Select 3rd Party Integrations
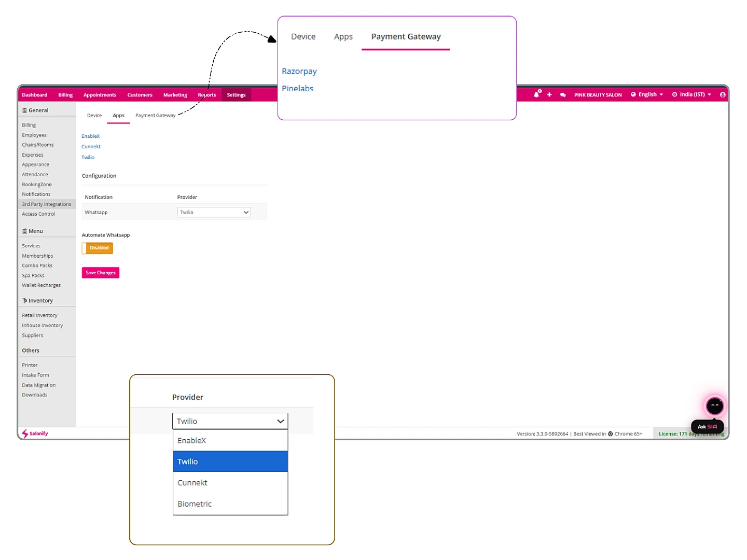Screen dimensions: 747x560 [x=47, y=204]
